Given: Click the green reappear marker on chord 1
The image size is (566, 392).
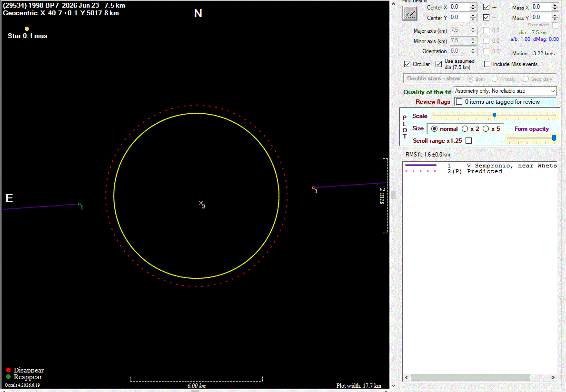Looking at the screenshot, I should [79, 204].
